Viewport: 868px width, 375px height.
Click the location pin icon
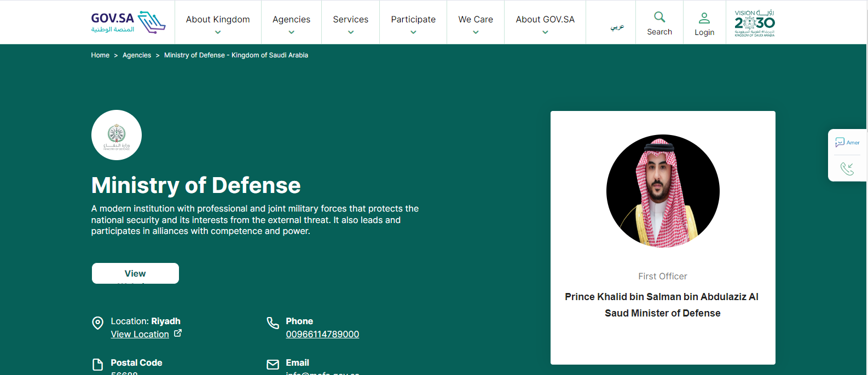pos(97,323)
